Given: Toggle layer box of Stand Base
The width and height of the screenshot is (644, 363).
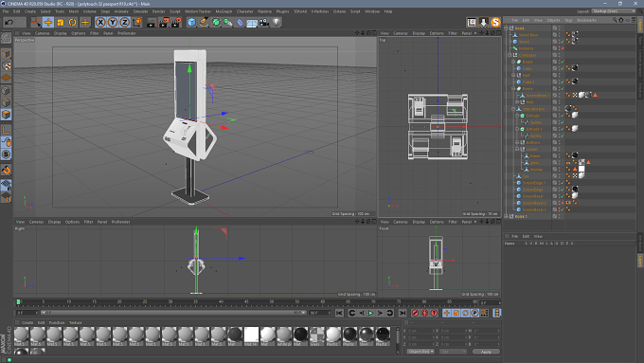Looking at the screenshot, I should [554, 35].
